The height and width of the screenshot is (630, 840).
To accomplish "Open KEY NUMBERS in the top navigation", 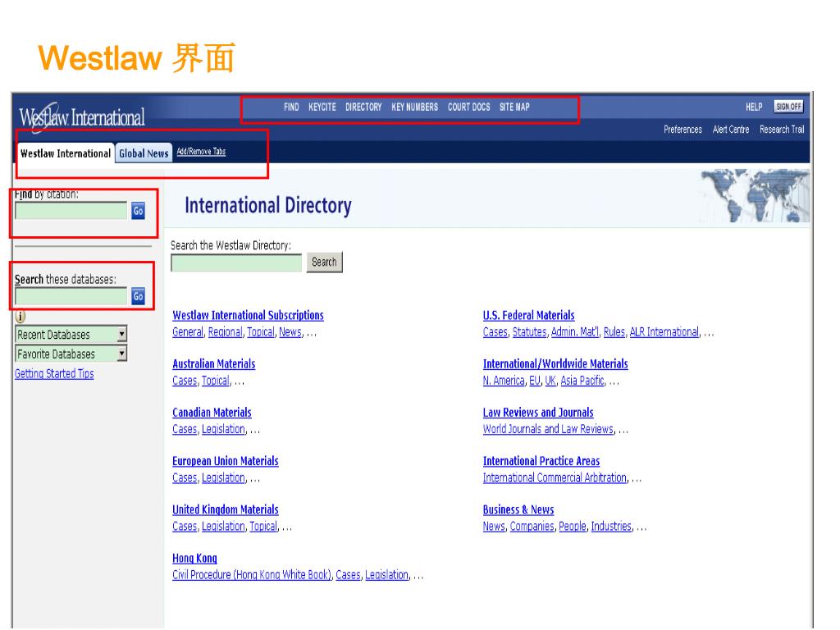I will point(414,107).
